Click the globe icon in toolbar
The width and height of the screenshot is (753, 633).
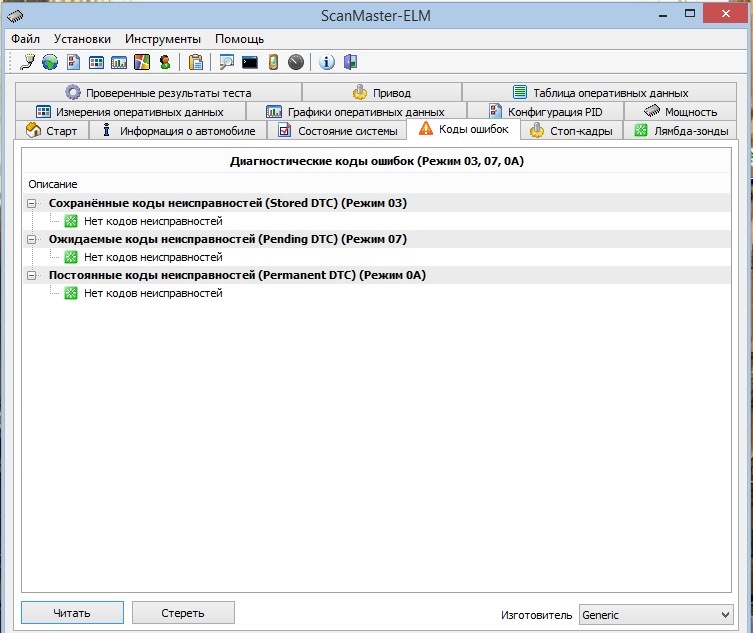[50, 62]
